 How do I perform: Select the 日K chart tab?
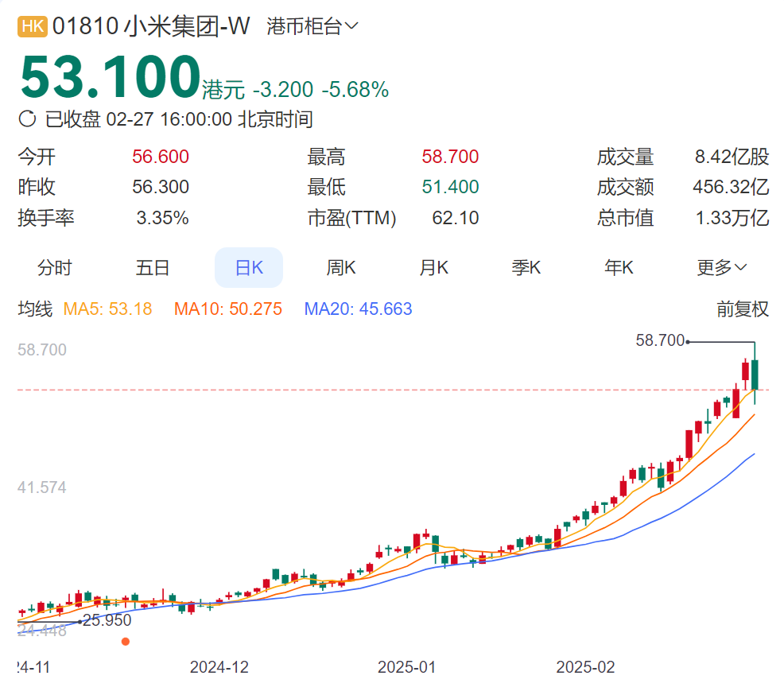[x=249, y=267]
